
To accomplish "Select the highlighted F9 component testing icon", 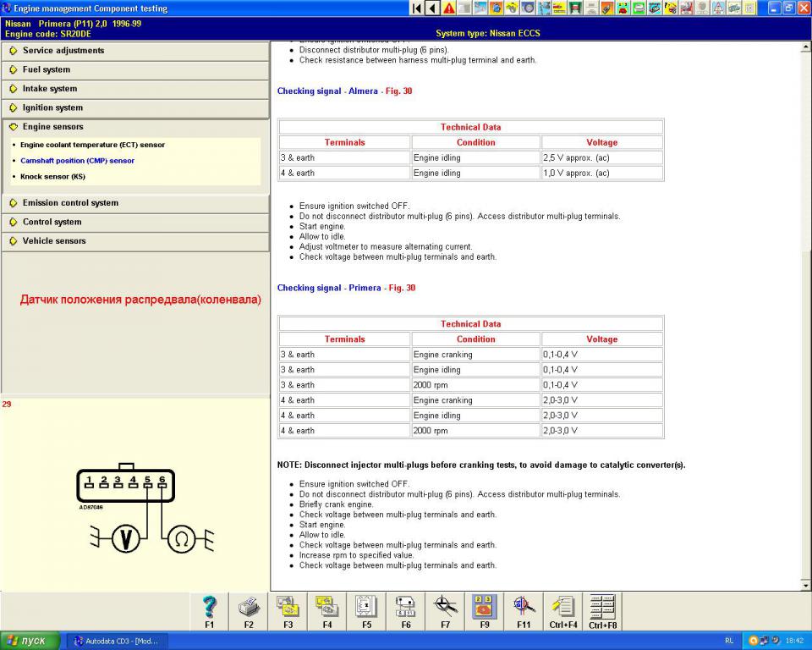I will point(485,612).
